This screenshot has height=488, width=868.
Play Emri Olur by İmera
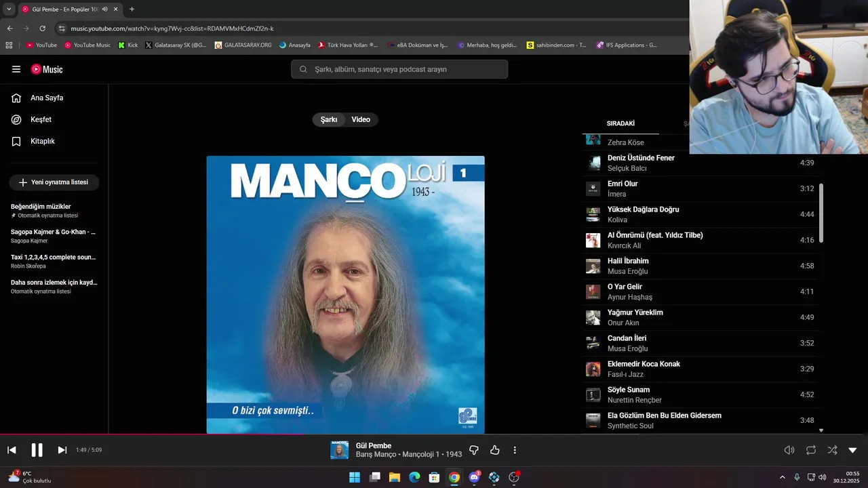[701, 188]
